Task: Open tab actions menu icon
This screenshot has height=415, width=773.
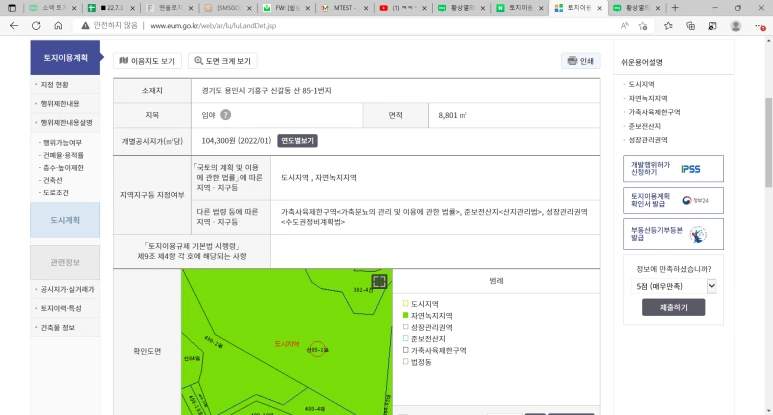Action: coord(12,8)
